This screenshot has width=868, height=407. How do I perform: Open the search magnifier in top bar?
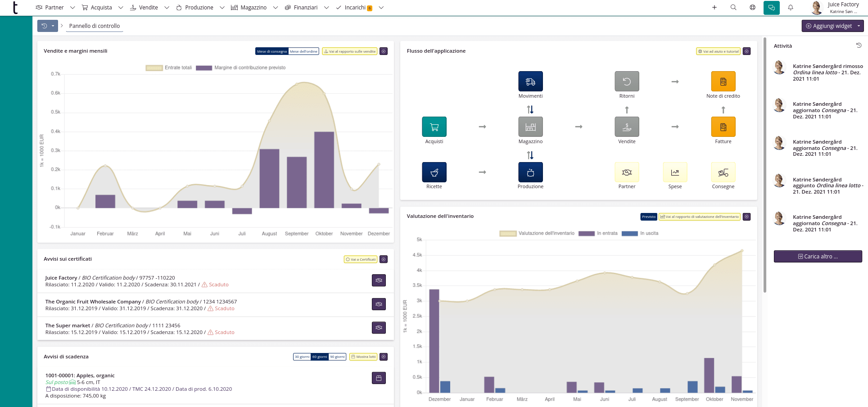click(733, 8)
